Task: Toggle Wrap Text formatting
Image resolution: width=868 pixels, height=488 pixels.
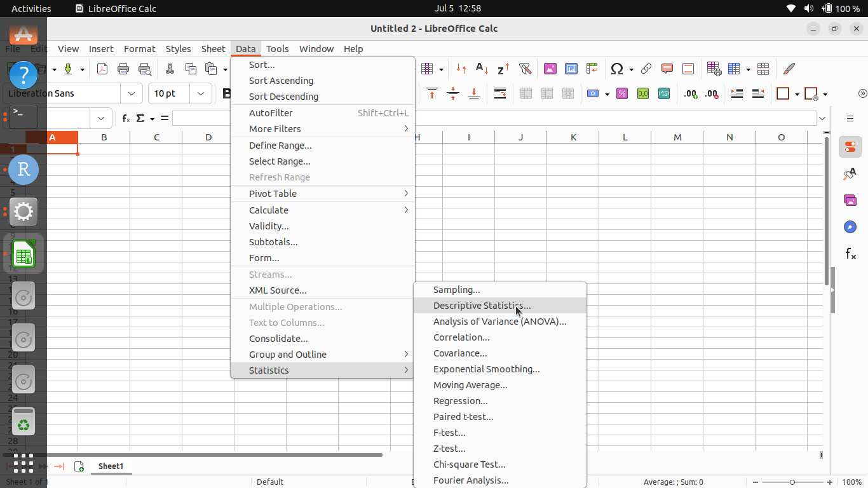Action: pyautogui.click(x=500, y=93)
